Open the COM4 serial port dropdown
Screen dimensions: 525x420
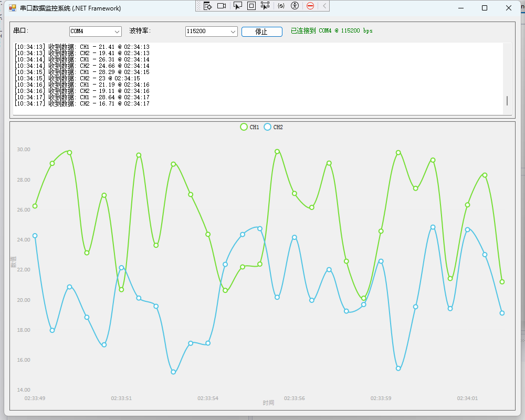click(x=96, y=31)
